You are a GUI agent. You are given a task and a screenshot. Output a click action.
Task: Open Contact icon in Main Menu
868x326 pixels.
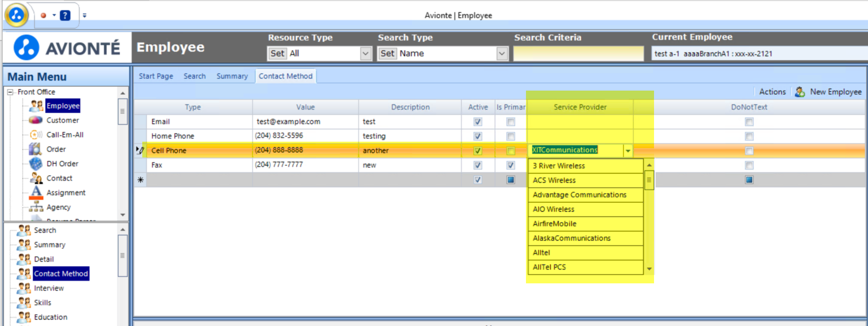pyautogui.click(x=36, y=178)
